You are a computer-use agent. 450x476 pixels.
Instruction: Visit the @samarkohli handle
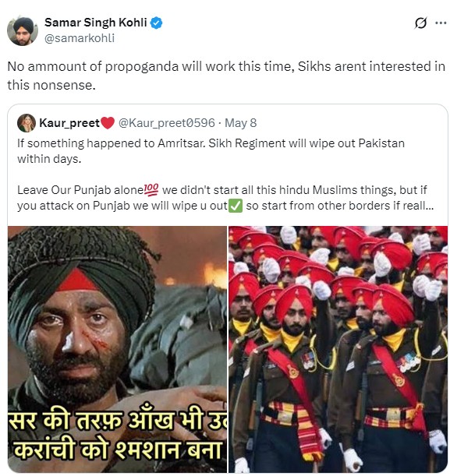tap(80, 38)
